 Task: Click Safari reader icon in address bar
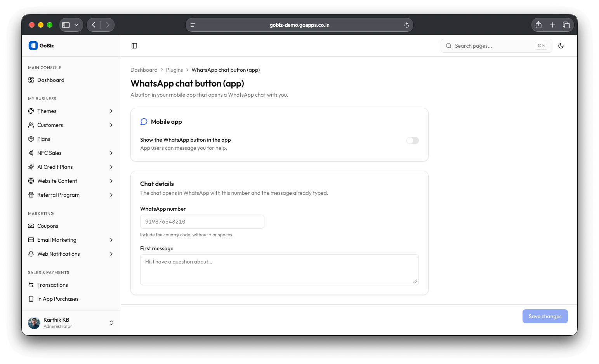coord(193,25)
